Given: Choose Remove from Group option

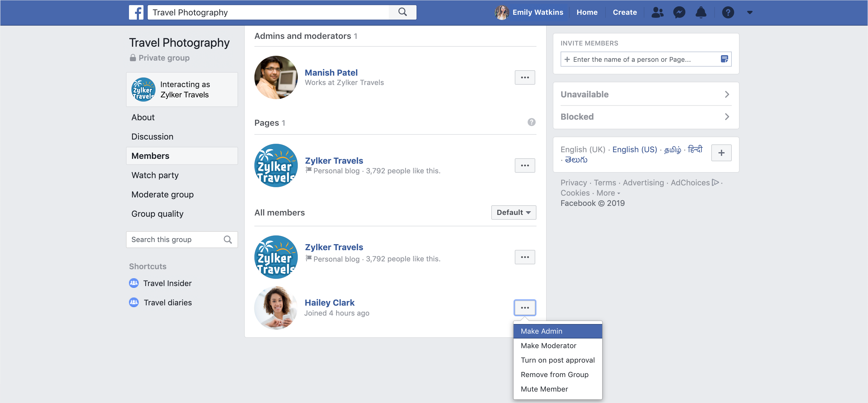Looking at the screenshot, I should pyautogui.click(x=554, y=375).
